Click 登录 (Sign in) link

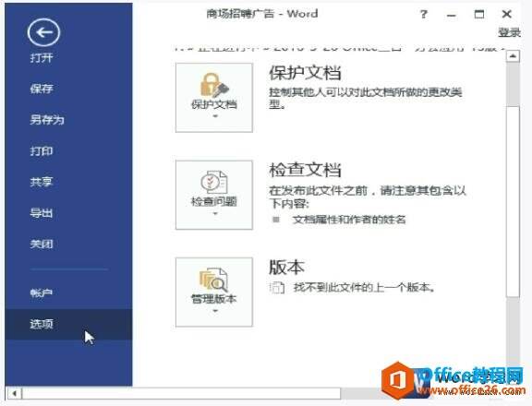point(509,32)
